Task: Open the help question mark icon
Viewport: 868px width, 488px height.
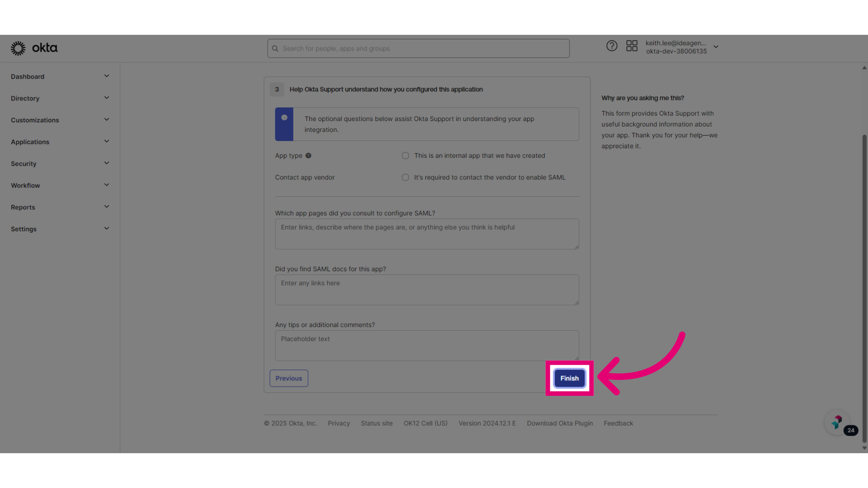Action: tap(612, 46)
